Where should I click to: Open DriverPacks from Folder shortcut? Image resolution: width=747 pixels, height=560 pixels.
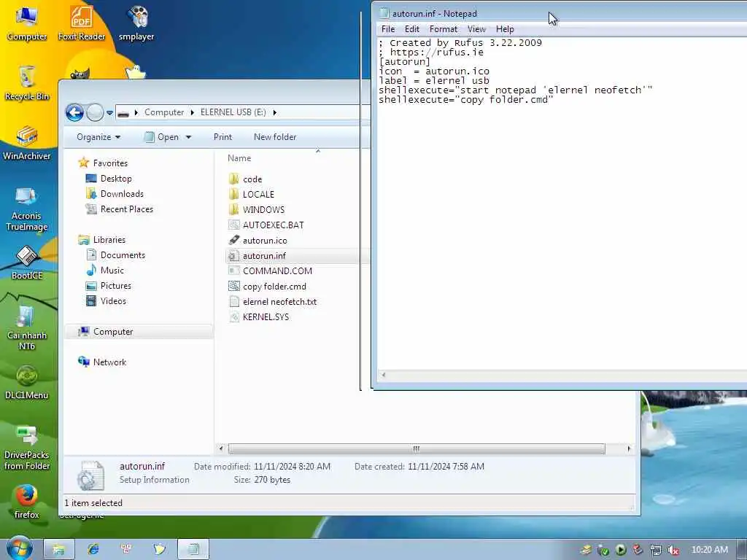tap(27, 448)
